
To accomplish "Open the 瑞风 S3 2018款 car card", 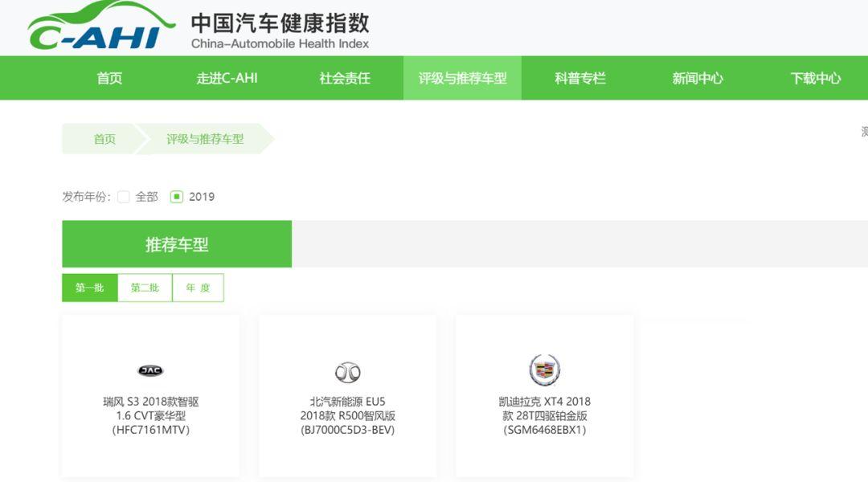I will 150,396.
